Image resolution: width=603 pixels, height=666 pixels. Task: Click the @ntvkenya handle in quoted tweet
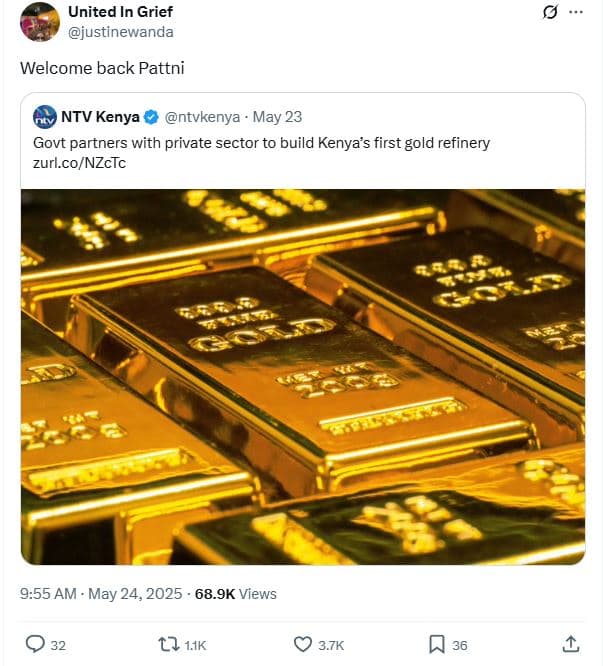point(202,117)
